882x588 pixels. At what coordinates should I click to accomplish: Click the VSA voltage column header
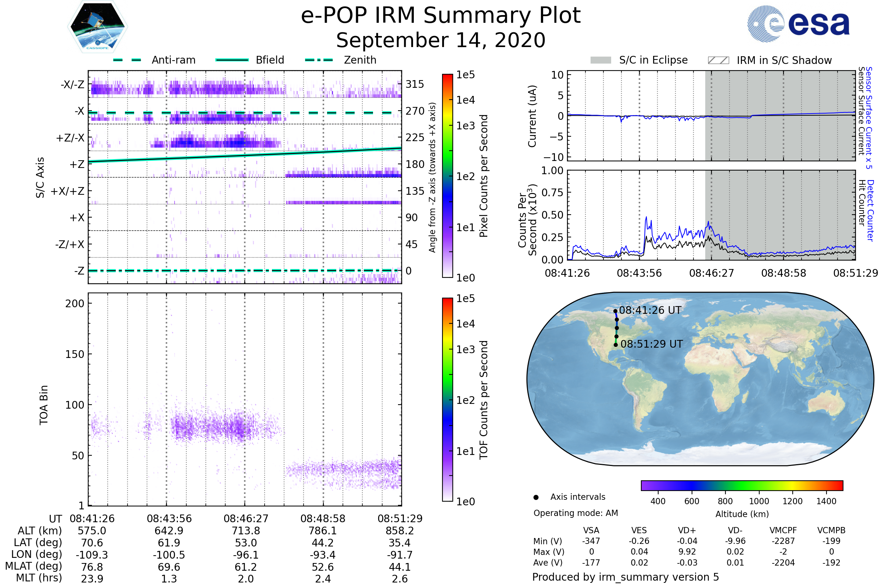(591, 530)
